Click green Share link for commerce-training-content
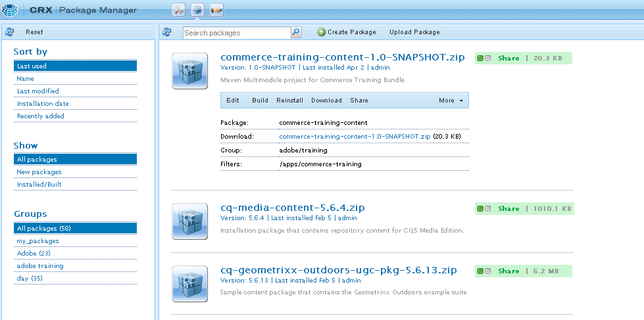Screen dimensions: 644x320 [508, 58]
